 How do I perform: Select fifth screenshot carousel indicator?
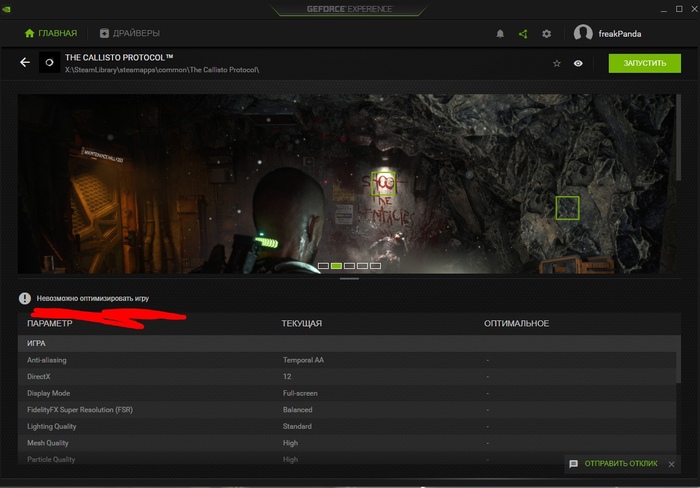tap(375, 266)
